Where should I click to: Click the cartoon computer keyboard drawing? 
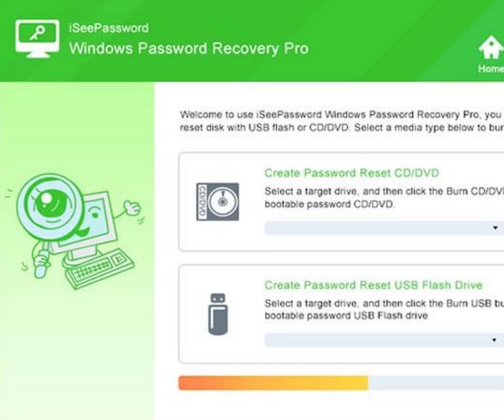coord(100,268)
